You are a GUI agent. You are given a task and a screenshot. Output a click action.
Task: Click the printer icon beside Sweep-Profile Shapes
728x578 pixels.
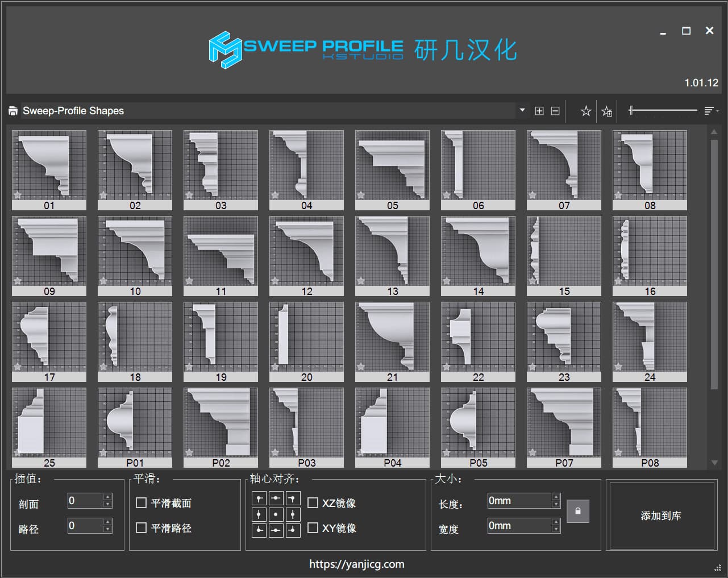(13, 111)
